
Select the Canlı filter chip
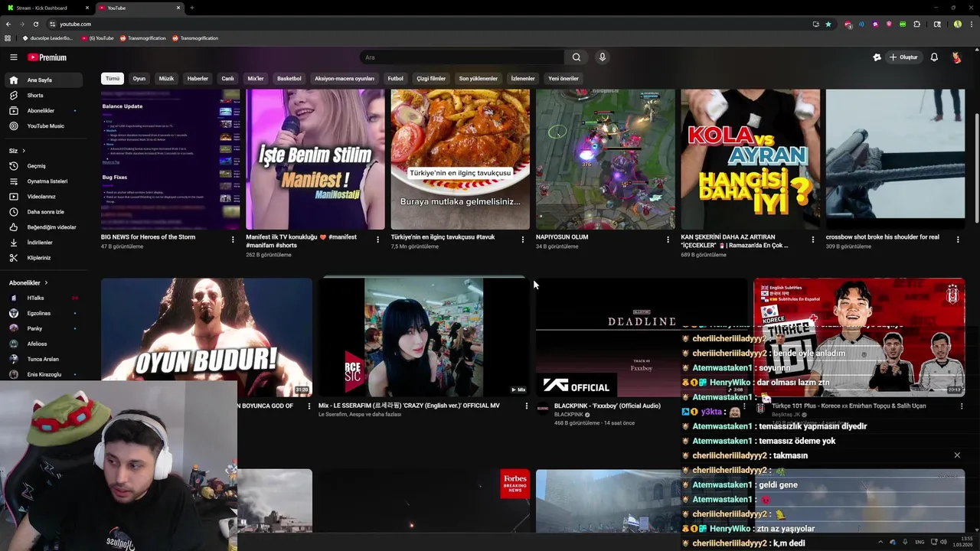tap(228, 79)
